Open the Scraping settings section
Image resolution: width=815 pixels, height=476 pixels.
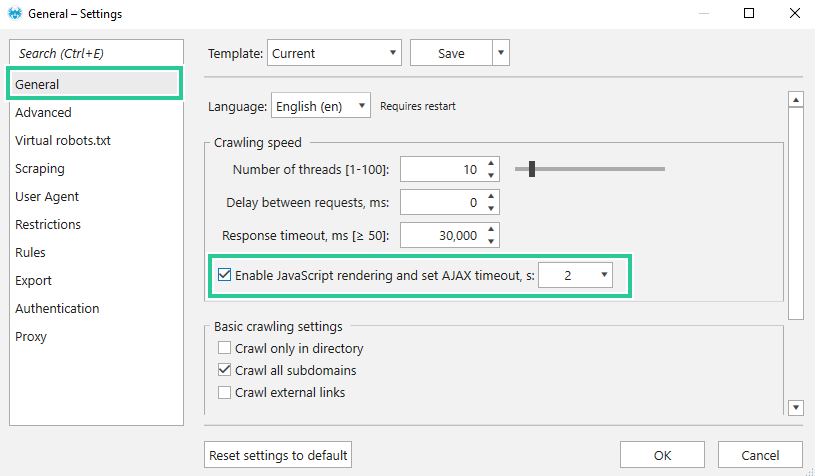(40, 168)
